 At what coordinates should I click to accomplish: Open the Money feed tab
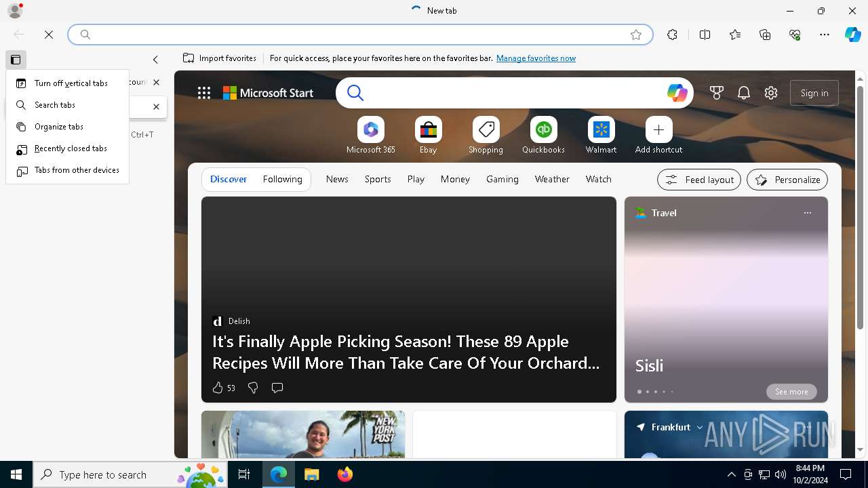point(455,180)
